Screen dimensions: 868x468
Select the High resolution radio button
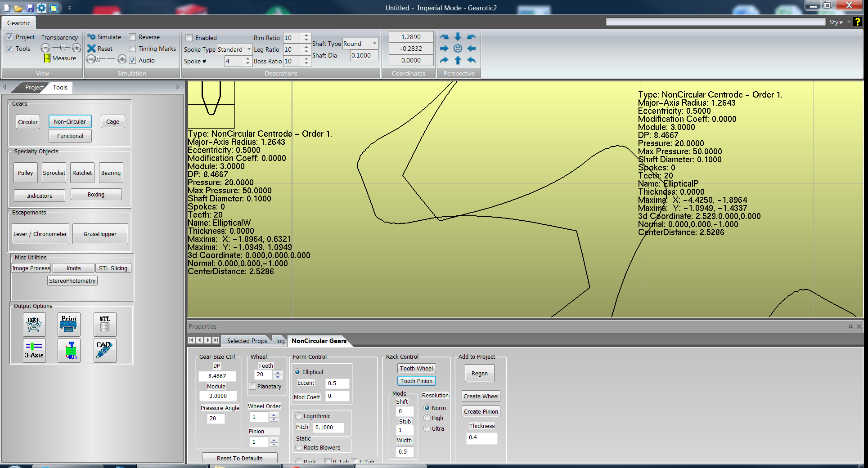click(x=427, y=418)
